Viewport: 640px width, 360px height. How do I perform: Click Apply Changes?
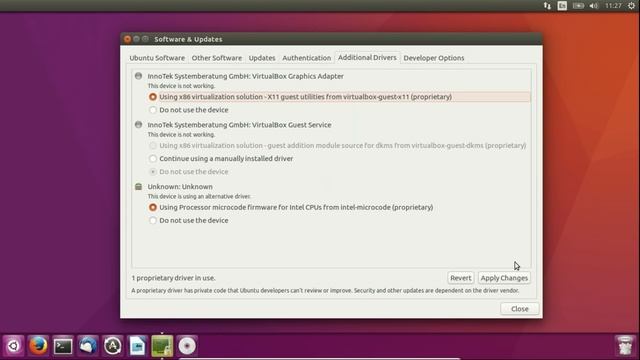point(504,278)
